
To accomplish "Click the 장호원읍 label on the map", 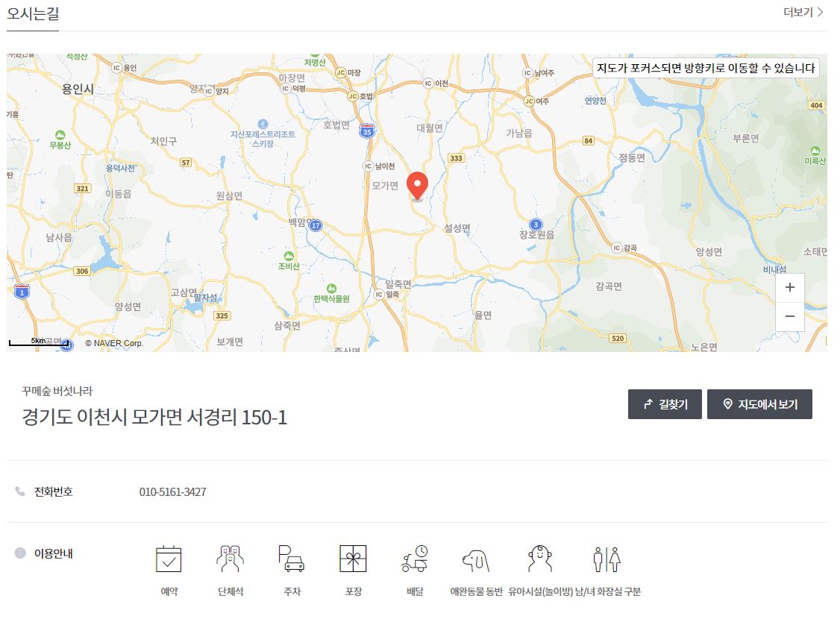I will tap(537, 235).
